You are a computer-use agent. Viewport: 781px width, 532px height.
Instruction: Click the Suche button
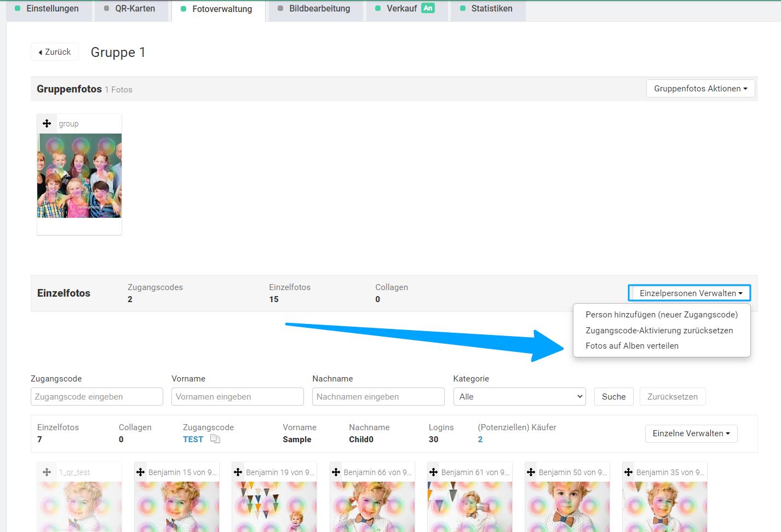point(614,397)
